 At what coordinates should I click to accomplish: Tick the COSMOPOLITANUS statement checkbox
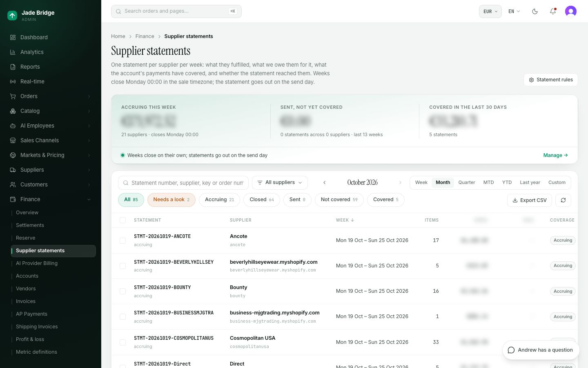point(122,342)
